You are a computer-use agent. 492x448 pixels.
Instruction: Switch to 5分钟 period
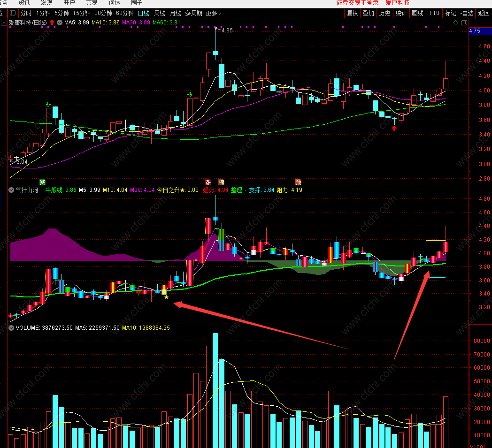tap(61, 13)
